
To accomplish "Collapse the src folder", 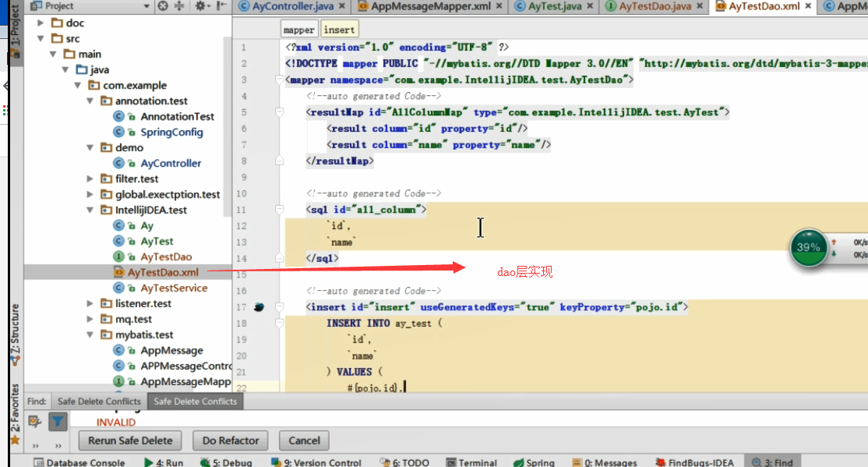I will click(x=41, y=38).
